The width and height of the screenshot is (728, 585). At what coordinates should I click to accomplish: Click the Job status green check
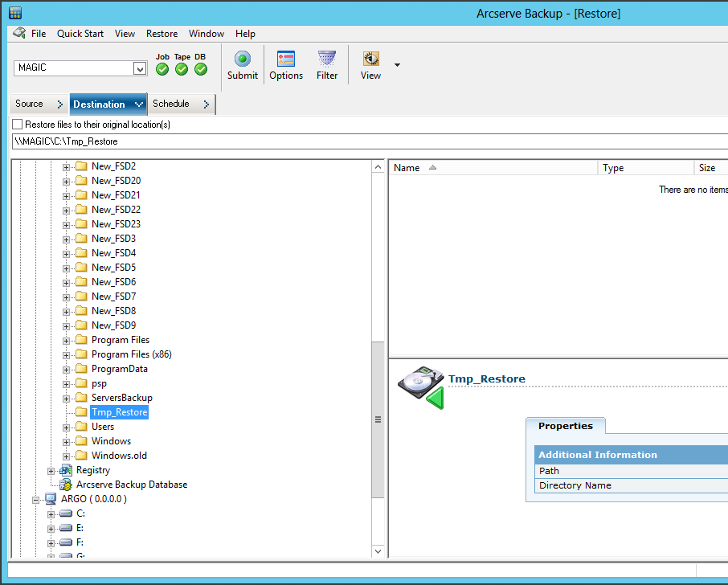click(x=162, y=69)
